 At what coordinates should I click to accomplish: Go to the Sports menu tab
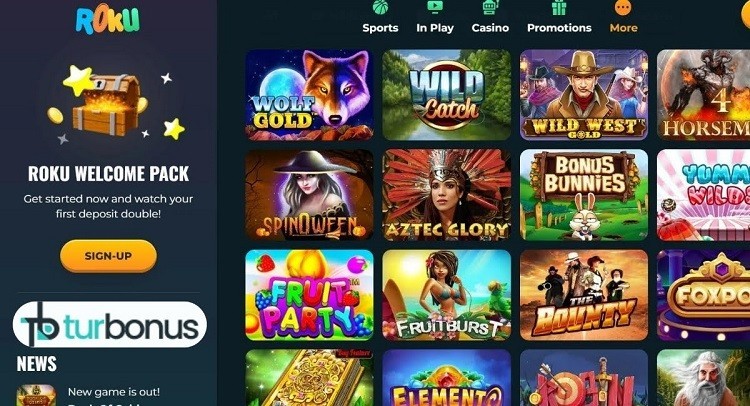click(x=380, y=28)
